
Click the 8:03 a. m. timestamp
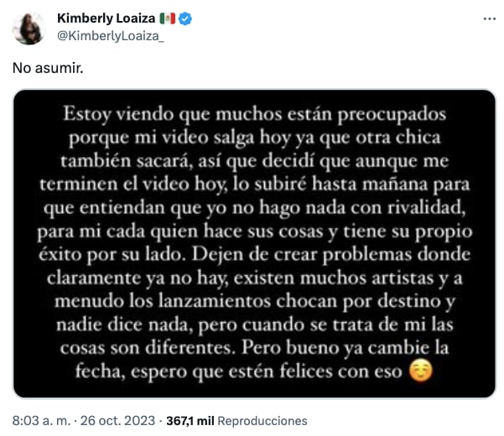pos(41,421)
